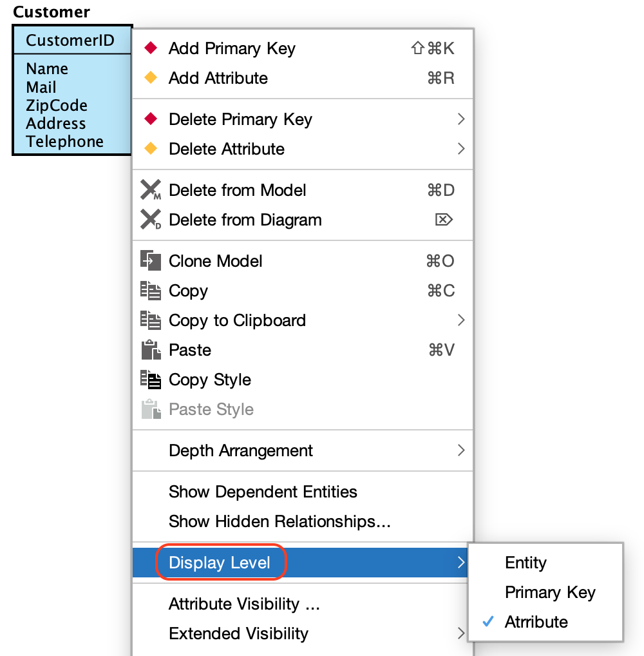The width and height of the screenshot is (644, 656).
Task: Click the Delete from Model X icon
Action: pyautogui.click(x=150, y=191)
